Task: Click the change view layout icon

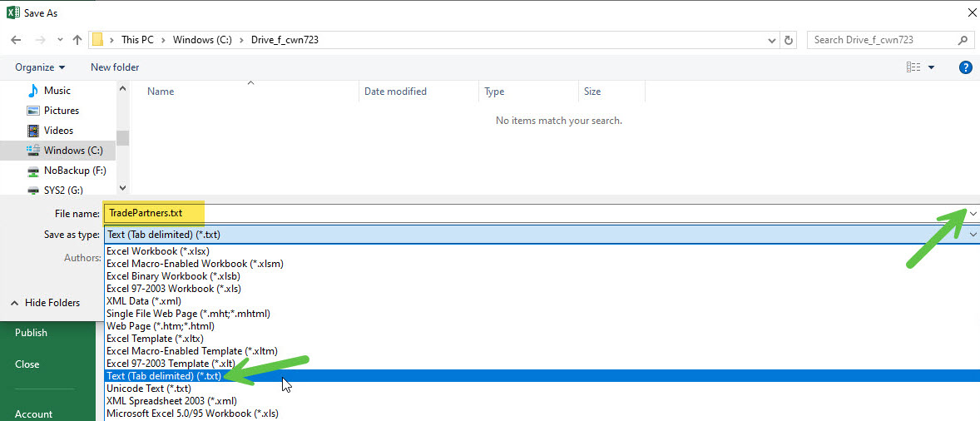Action: click(x=914, y=67)
